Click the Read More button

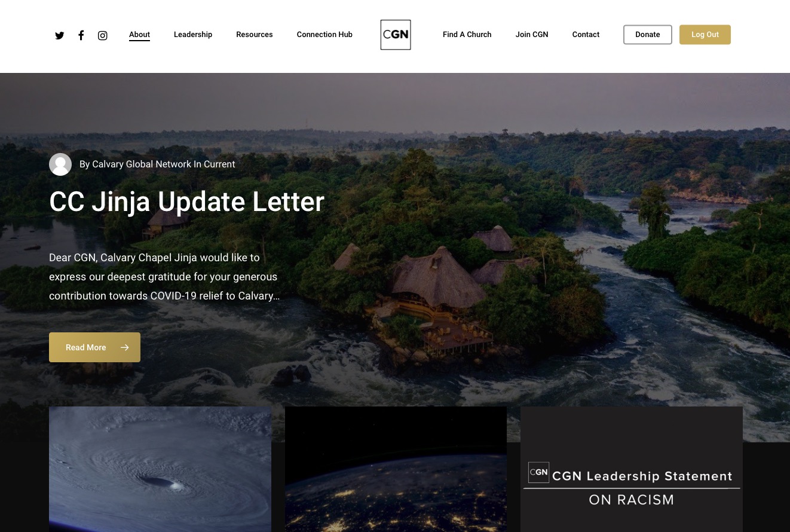94,347
